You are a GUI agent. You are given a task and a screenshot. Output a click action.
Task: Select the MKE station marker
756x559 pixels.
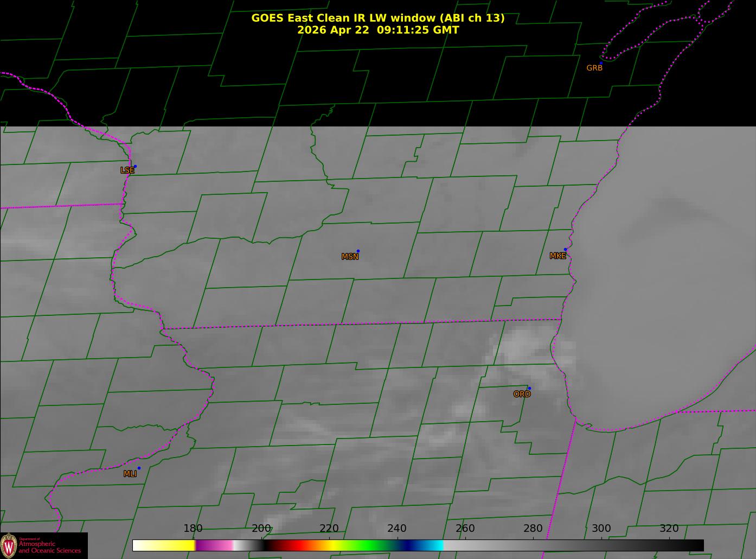point(565,250)
